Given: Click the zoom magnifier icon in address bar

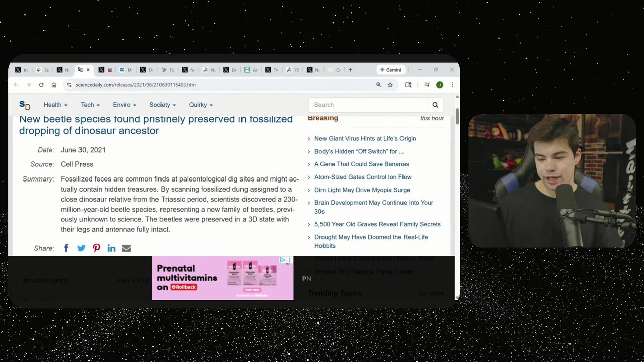Looking at the screenshot, I should [379, 85].
